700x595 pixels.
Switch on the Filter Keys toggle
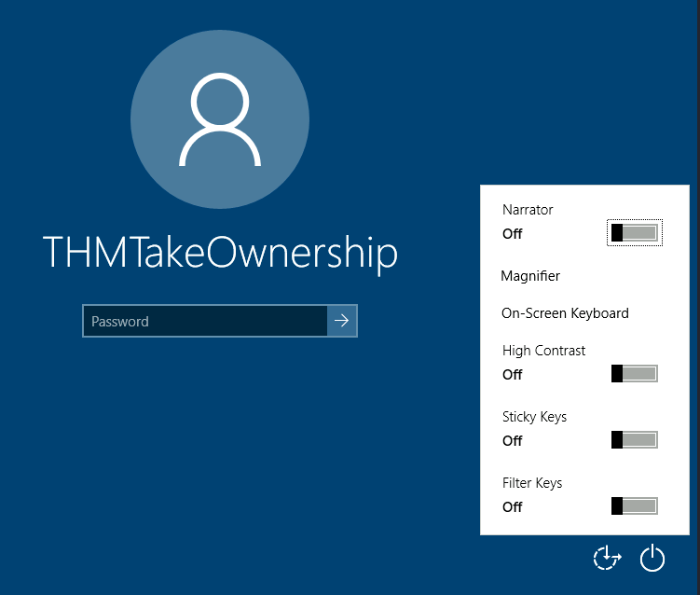[635, 506]
